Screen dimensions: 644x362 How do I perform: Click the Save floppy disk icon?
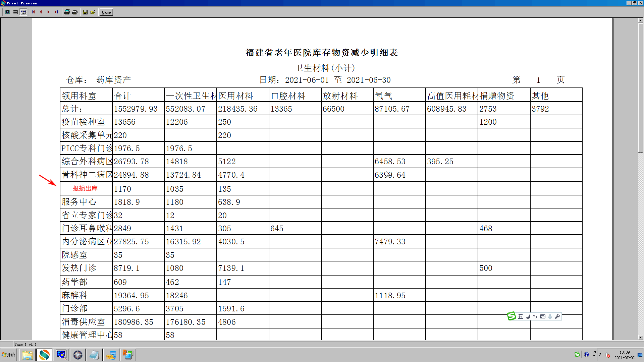coord(85,12)
